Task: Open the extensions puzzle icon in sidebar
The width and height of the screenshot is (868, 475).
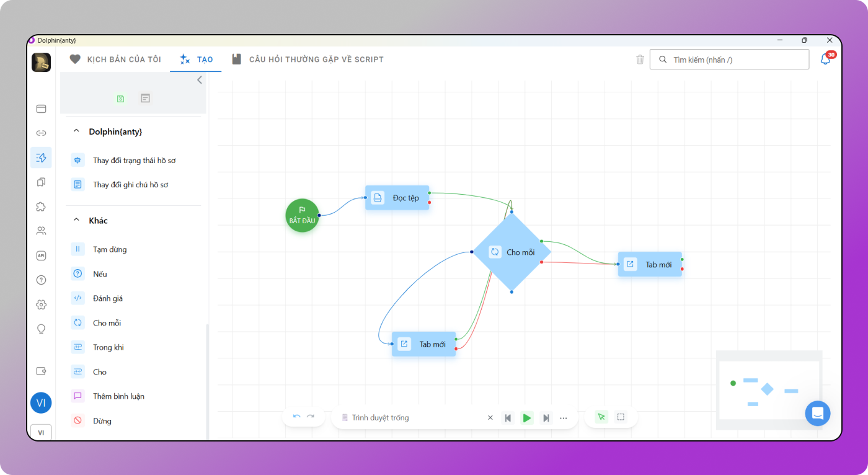Action: click(x=41, y=206)
